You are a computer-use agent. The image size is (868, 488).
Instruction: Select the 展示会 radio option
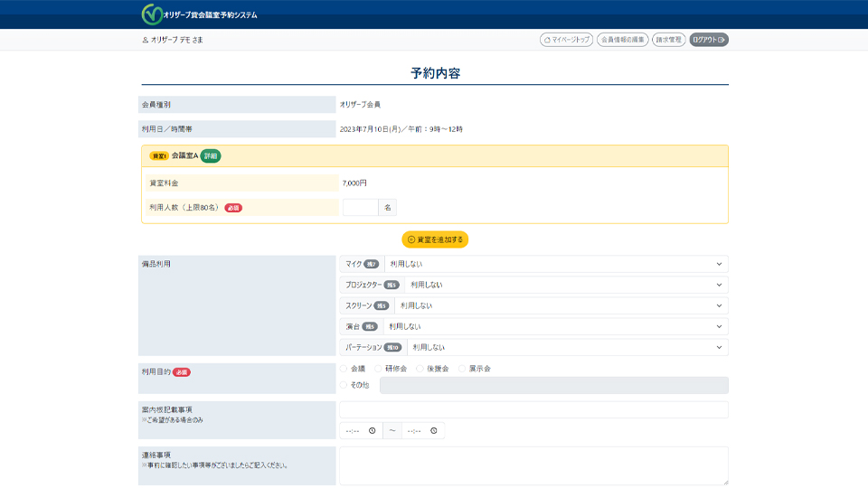click(x=462, y=369)
